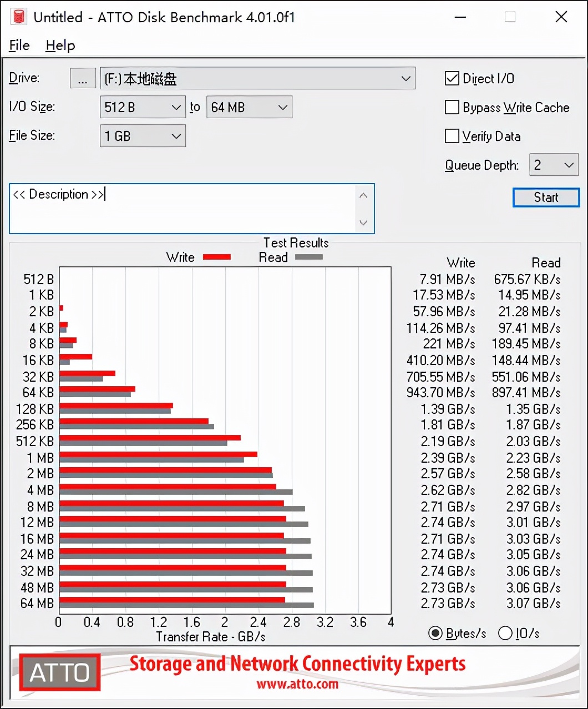The image size is (588, 709).
Task: Click the 3.07 GB/s read result
Action: click(533, 603)
